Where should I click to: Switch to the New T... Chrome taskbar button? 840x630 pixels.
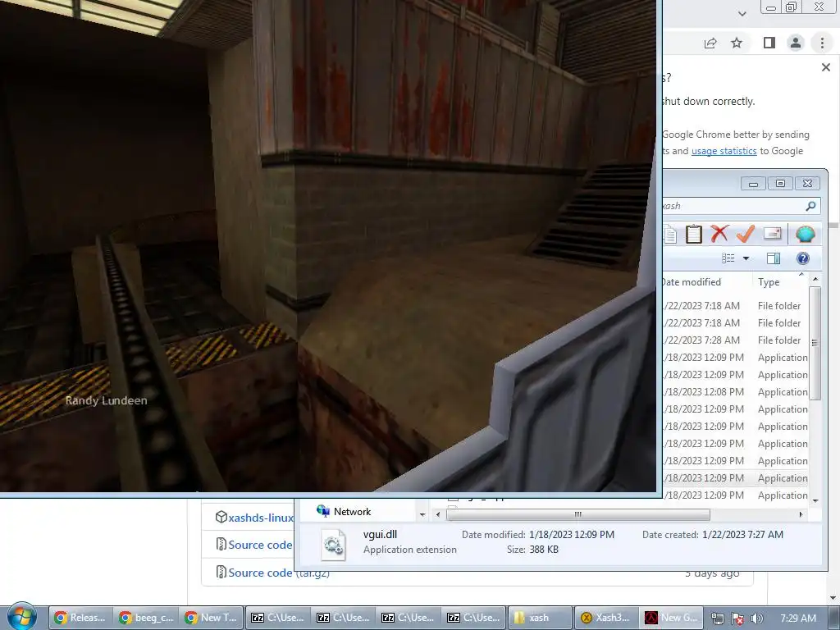pyautogui.click(x=211, y=618)
